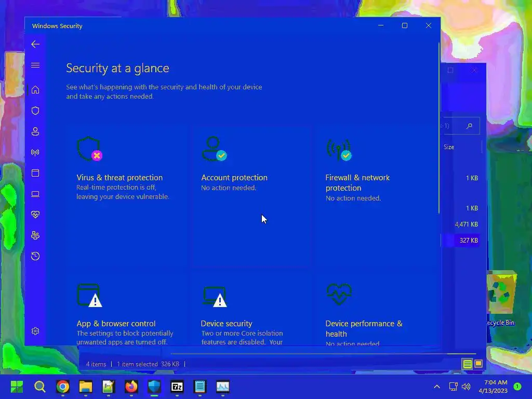Launch Google Chrome from taskbar
The height and width of the screenshot is (399, 532).
(63, 387)
